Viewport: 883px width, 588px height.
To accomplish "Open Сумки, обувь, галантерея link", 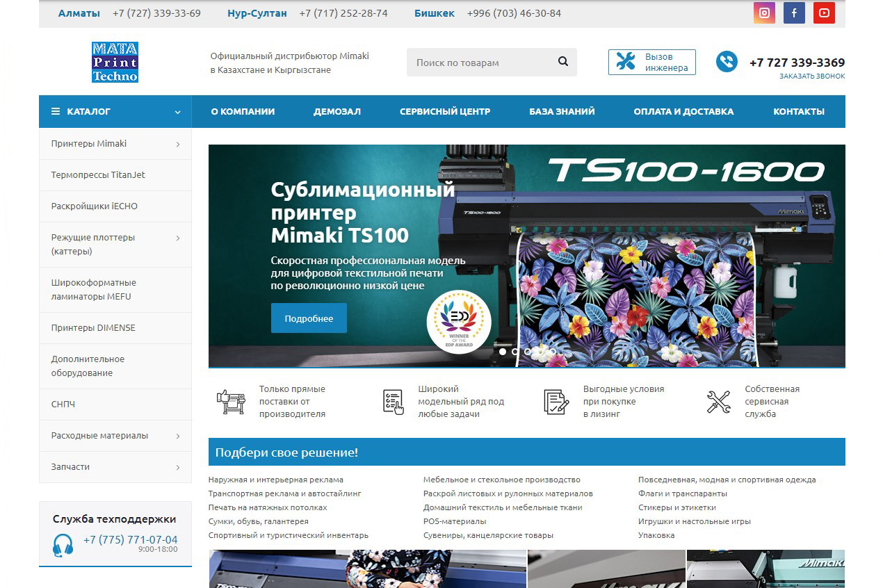I will point(259,521).
